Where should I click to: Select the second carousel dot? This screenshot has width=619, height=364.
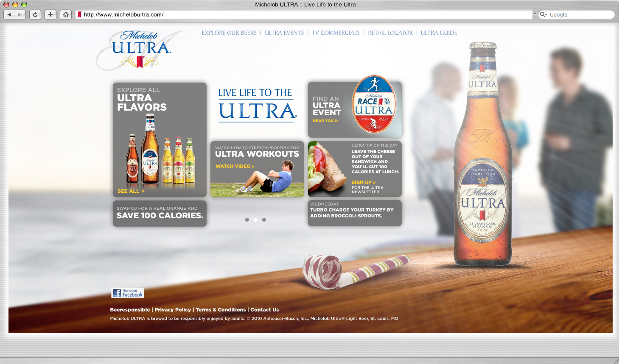[255, 220]
